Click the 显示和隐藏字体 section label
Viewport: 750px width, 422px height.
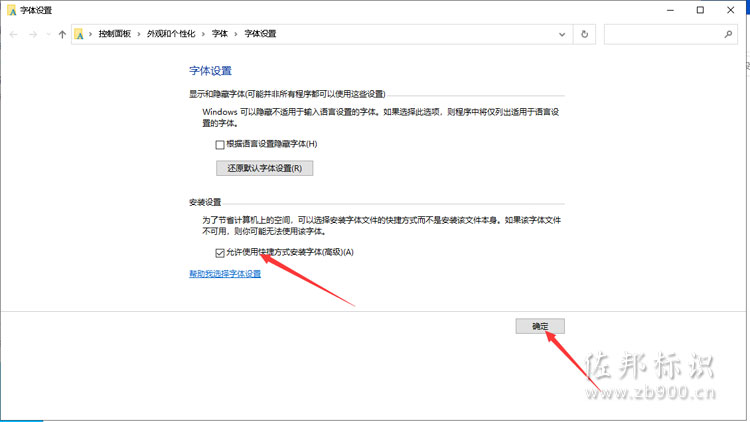[287, 94]
